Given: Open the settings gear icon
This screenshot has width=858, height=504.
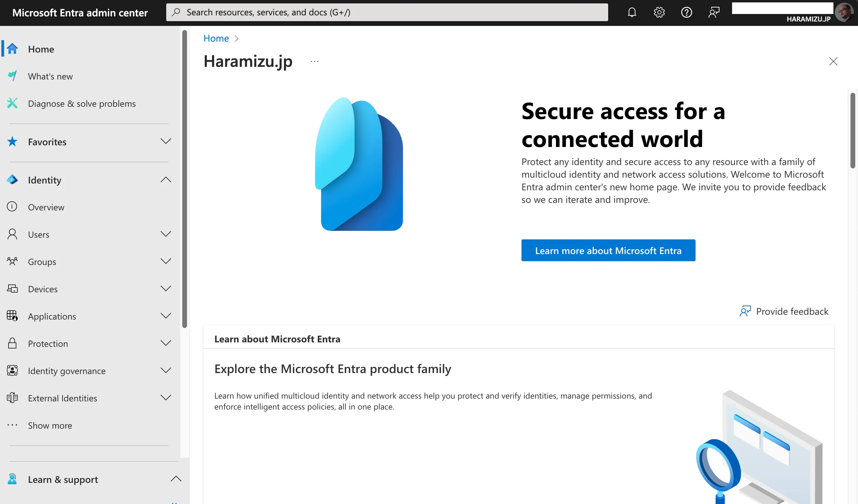Looking at the screenshot, I should tap(659, 12).
